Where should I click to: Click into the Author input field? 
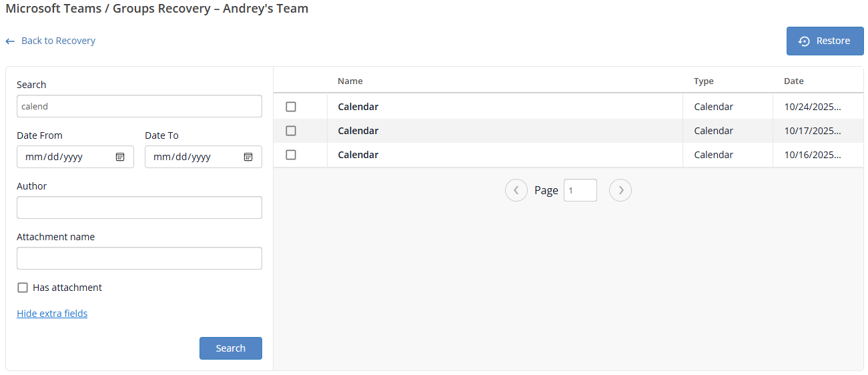[139, 208]
